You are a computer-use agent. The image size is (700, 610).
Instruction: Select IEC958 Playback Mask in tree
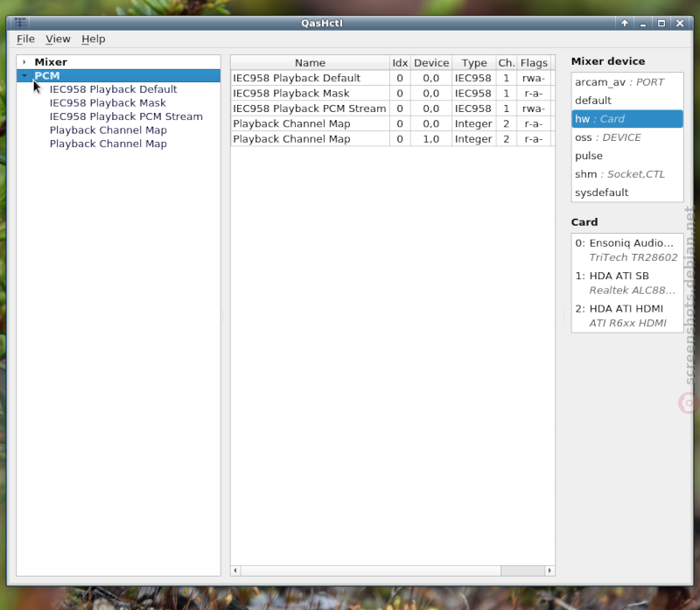tap(108, 102)
